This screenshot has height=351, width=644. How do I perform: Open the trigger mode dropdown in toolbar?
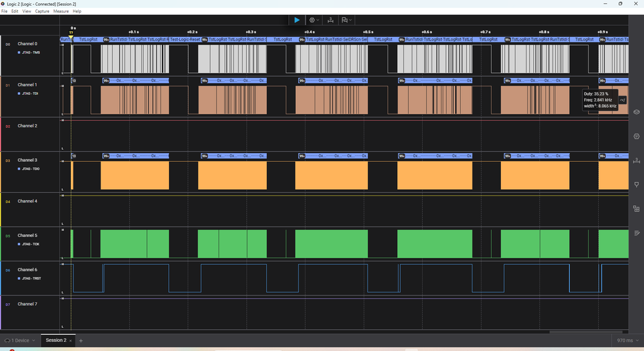[x=314, y=20]
